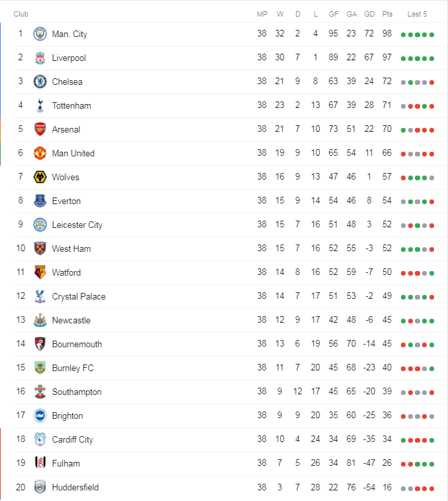Click the Last 5 column header
Image resolution: width=448 pixels, height=501 pixels.
pyautogui.click(x=417, y=14)
